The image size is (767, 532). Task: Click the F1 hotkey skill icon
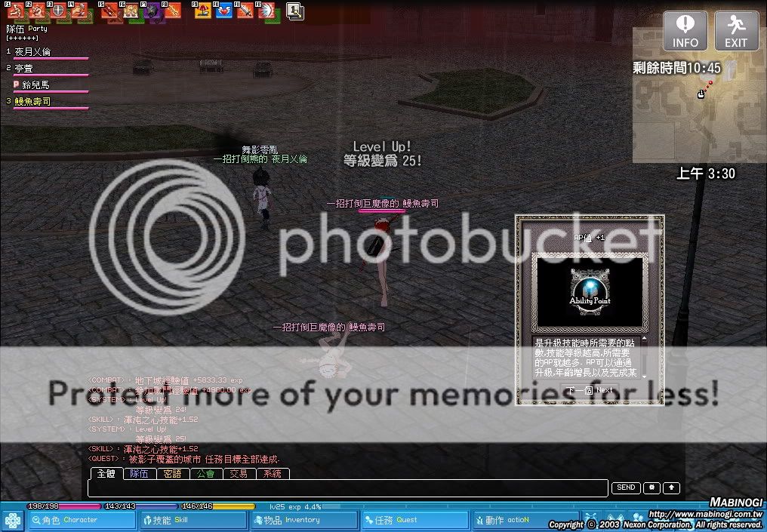(x=14, y=11)
